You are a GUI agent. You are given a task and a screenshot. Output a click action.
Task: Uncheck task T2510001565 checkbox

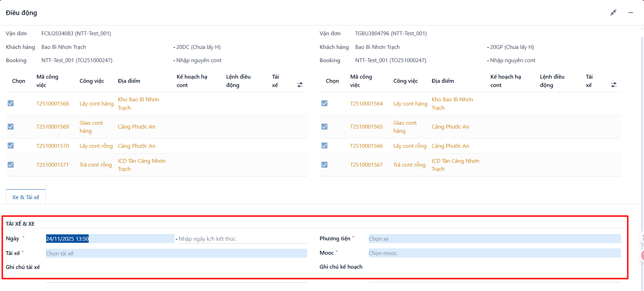(x=325, y=126)
